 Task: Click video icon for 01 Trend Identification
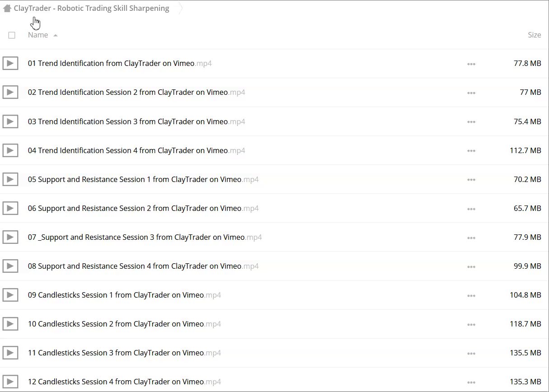10,64
